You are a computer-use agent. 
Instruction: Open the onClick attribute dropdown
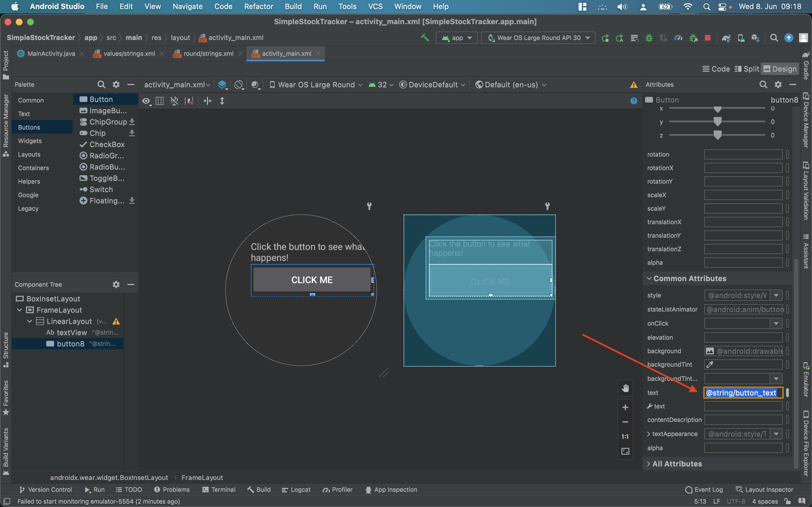tap(776, 324)
